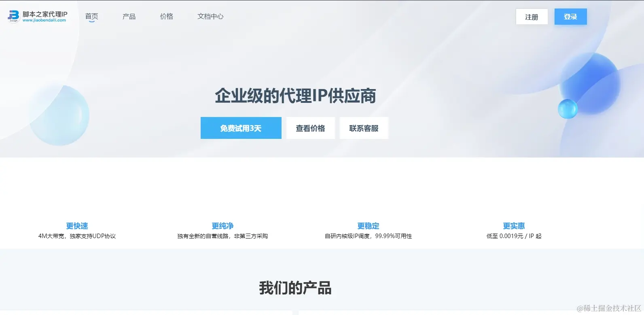Start the 免费试用3天 trial
Image resolution: width=644 pixels, height=315 pixels.
pyautogui.click(x=241, y=128)
